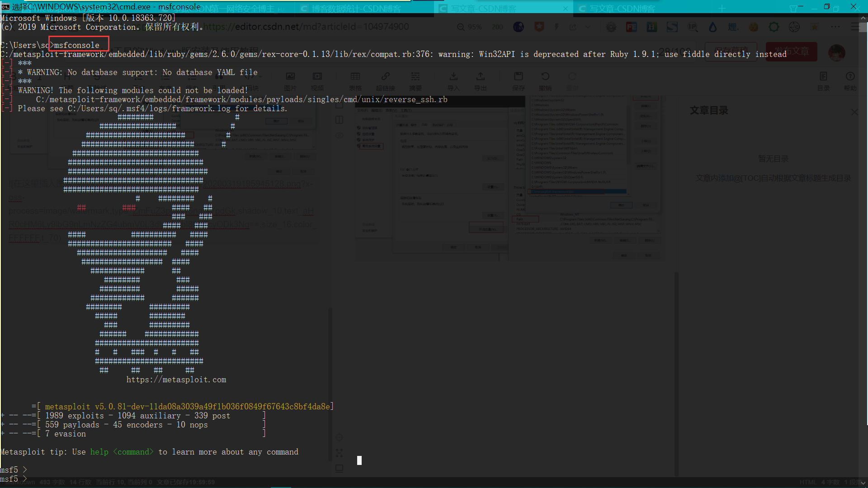The image size is (868, 488).
Task: Click the red 发布文章 publish button
Action: coord(791,52)
